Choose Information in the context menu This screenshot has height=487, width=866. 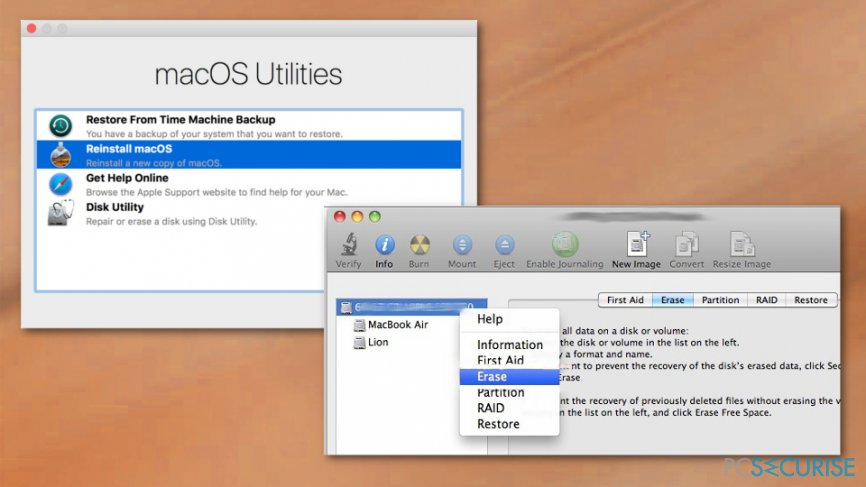pyautogui.click(x=509, y=345)
